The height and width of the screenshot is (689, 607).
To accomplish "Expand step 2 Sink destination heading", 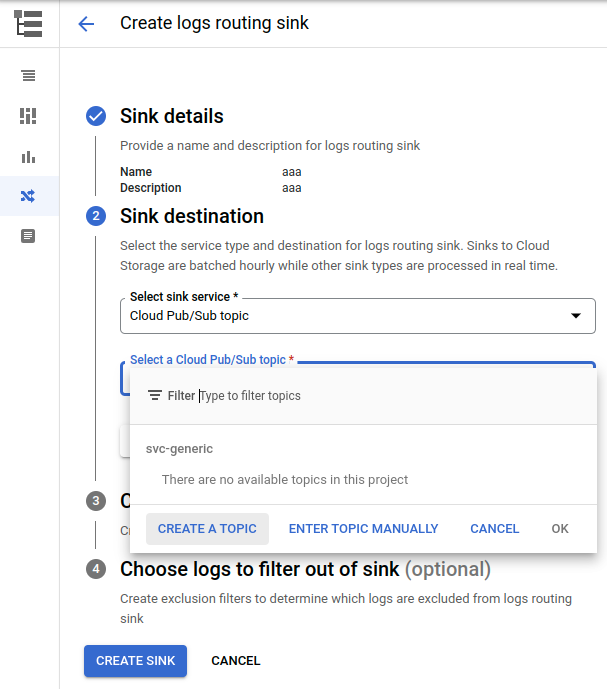I will pyautogui.click(x=192, y=216).
